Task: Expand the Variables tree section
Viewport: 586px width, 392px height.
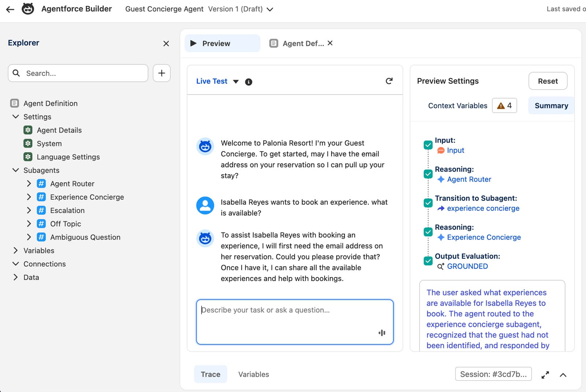Action: tap(15, 251)
